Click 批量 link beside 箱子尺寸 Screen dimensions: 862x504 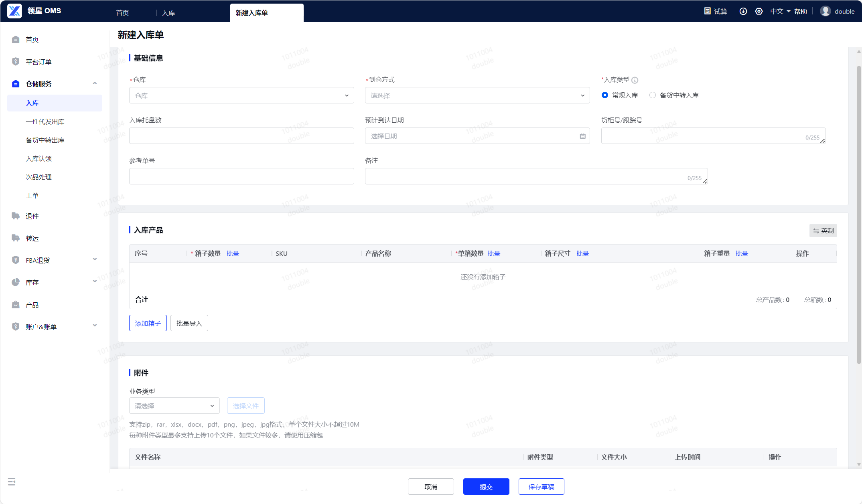pyautogui.click(x=582, y=253)
